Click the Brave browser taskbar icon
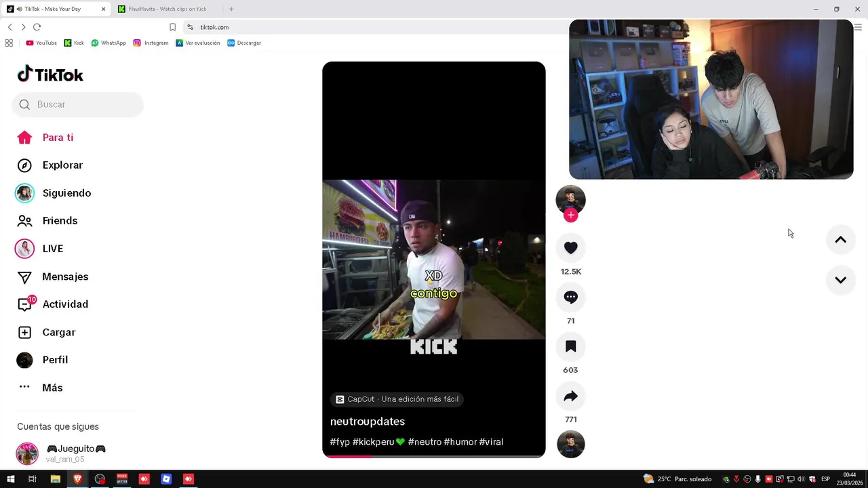Viewport: 868px width, 488px height. 77,479
